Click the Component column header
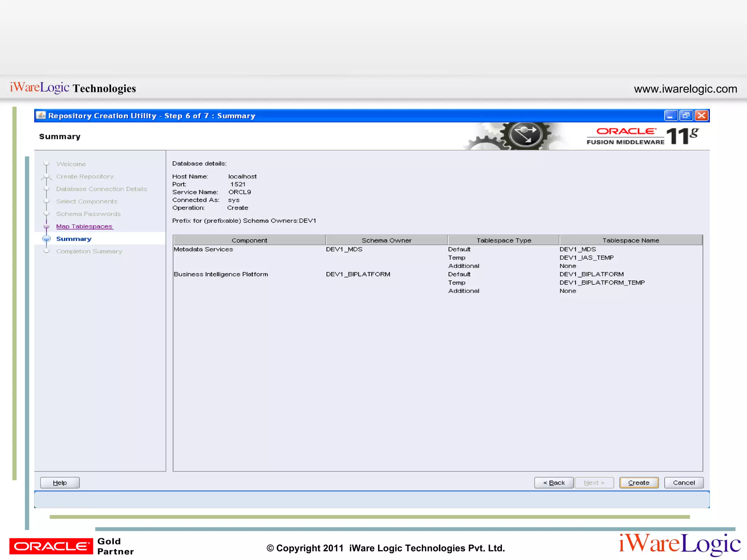The image size is (747, 560). tap(249, 240)
